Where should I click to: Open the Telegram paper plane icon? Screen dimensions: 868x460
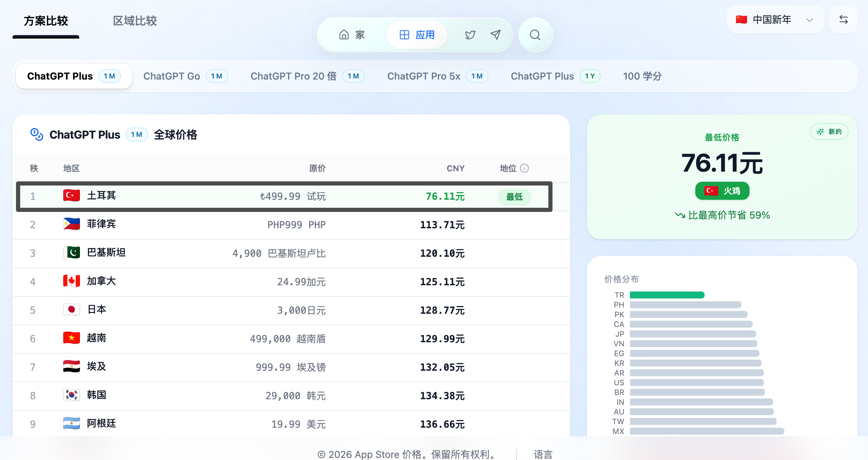tap(496, 35)
